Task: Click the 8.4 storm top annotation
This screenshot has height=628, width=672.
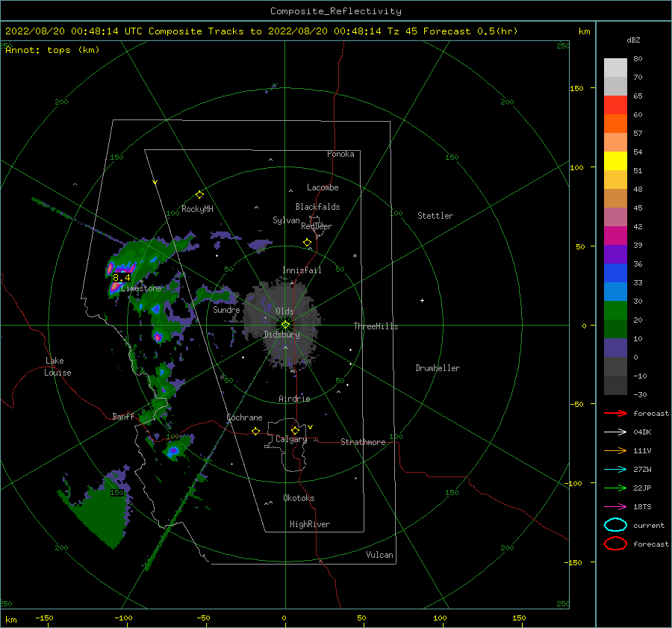Action: click(121, 277)
